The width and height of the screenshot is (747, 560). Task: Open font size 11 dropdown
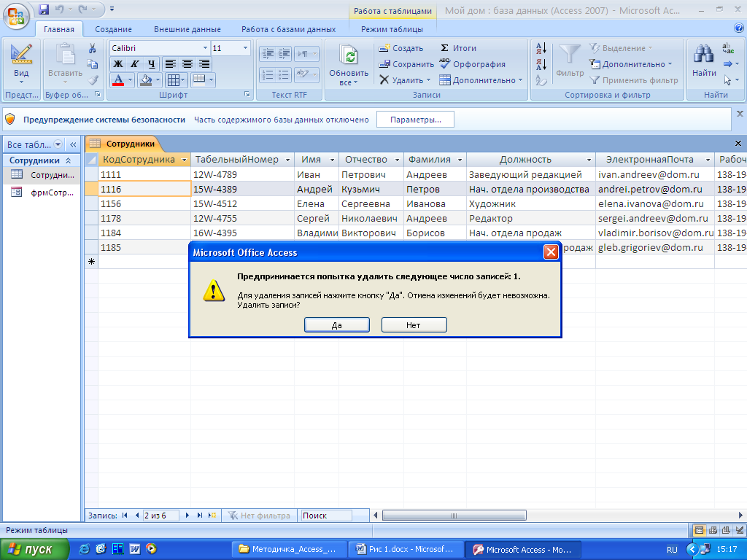[245, 48]
